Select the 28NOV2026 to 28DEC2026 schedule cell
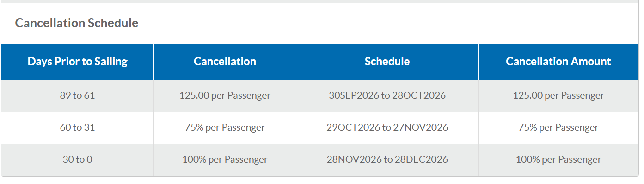Image resolution: width=644 pixels, height=184 pixels. pyautogui.click(x=387, y=159)
